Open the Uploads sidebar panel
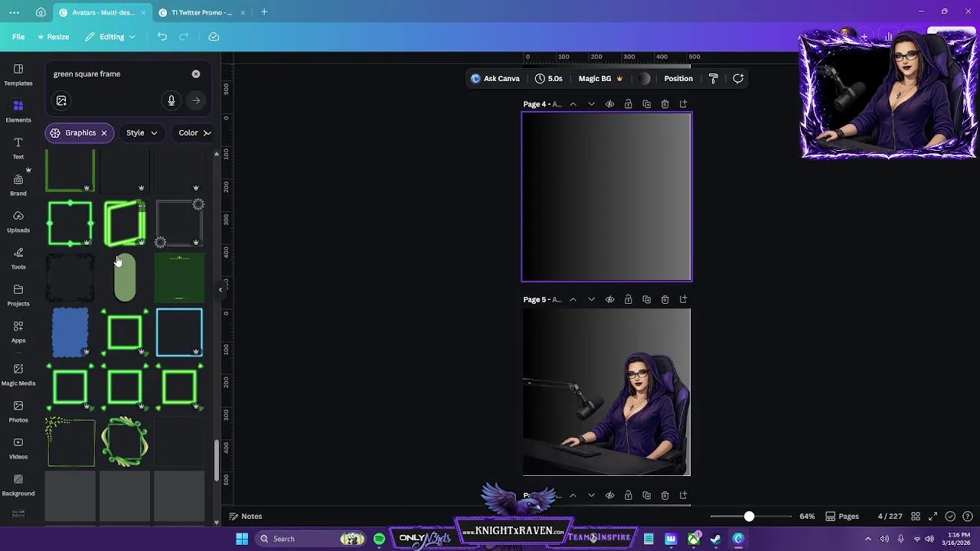 click(x=18, y=221)
